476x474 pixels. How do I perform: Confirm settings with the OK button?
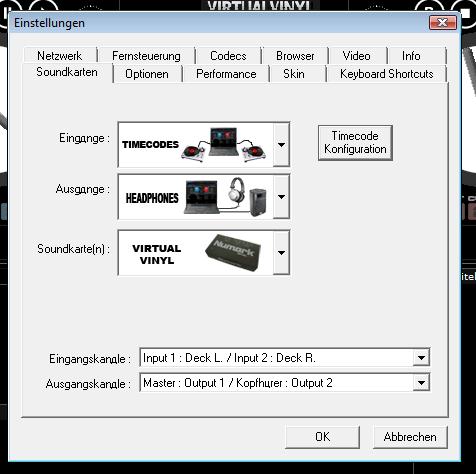pos(322,437)
